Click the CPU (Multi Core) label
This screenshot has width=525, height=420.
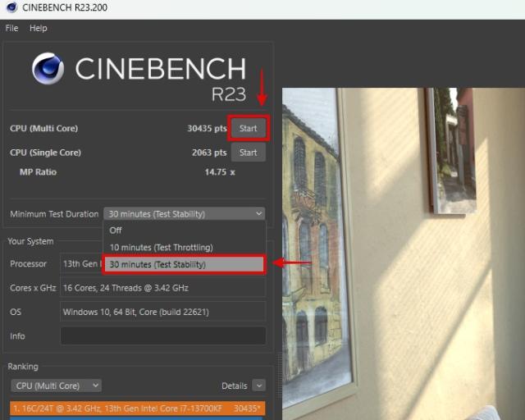[x=43, y=128]
